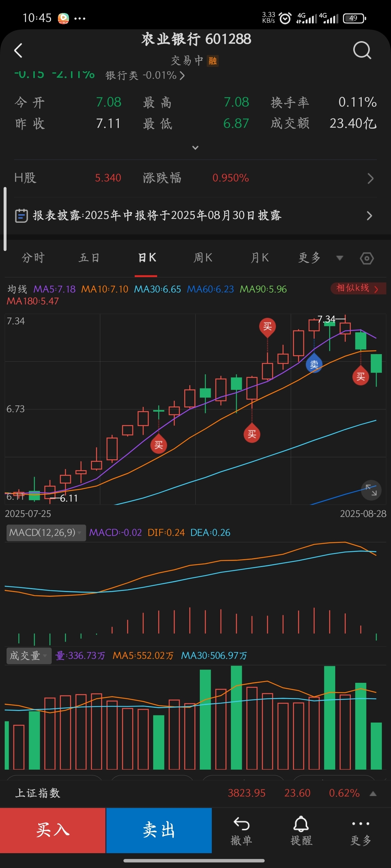The width and height of the screenshot is (391, 868).
Task: Tap the 撤单 cancel order icon
Action: click(241, 831)
